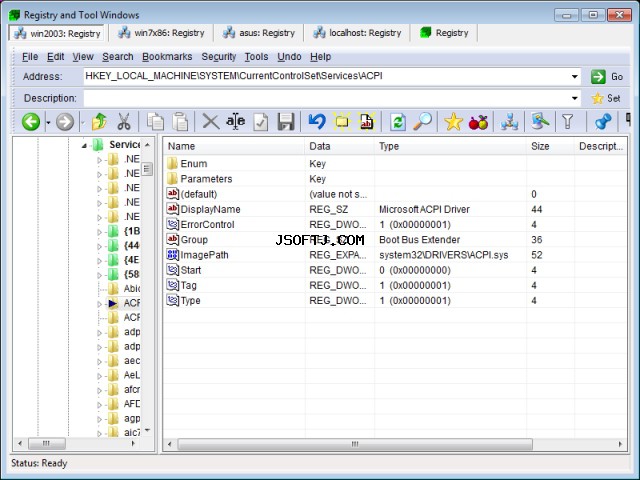Expand the {58 tree node
Screen dimensions: 640x480
pyautogui.click(x=99, y=275)
